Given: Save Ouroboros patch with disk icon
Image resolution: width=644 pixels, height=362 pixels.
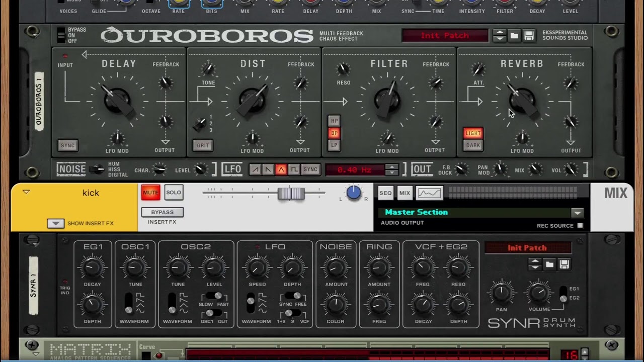Looking at the screenshot, I should (x=529, y=36).
